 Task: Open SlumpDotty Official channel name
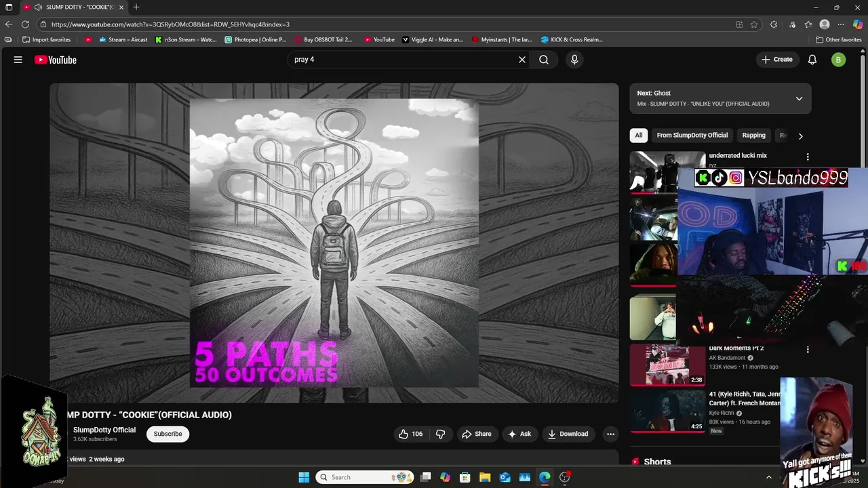pos(104,430)
